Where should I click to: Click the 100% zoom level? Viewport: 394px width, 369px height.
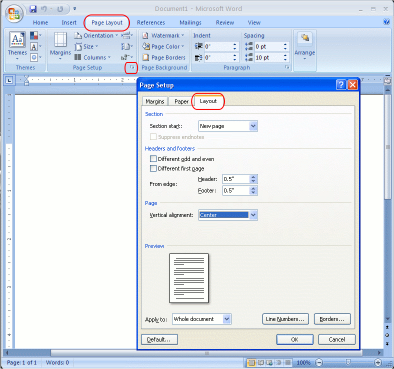(x=303, y=362)
